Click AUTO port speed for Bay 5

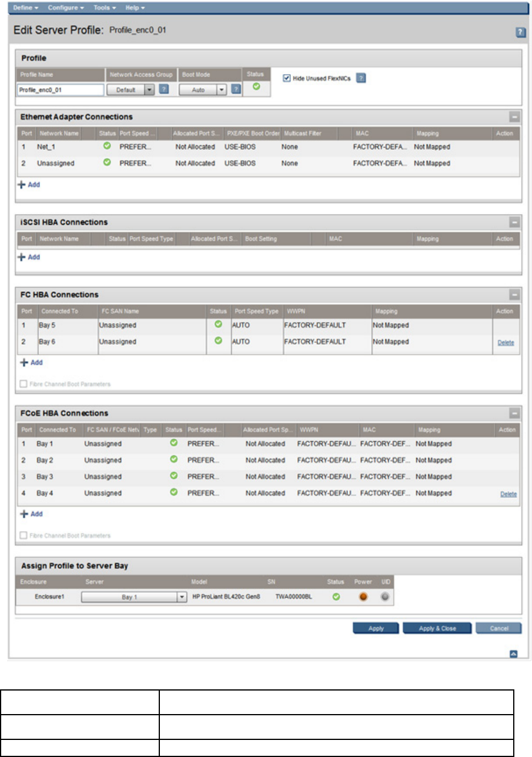(242, 325)
